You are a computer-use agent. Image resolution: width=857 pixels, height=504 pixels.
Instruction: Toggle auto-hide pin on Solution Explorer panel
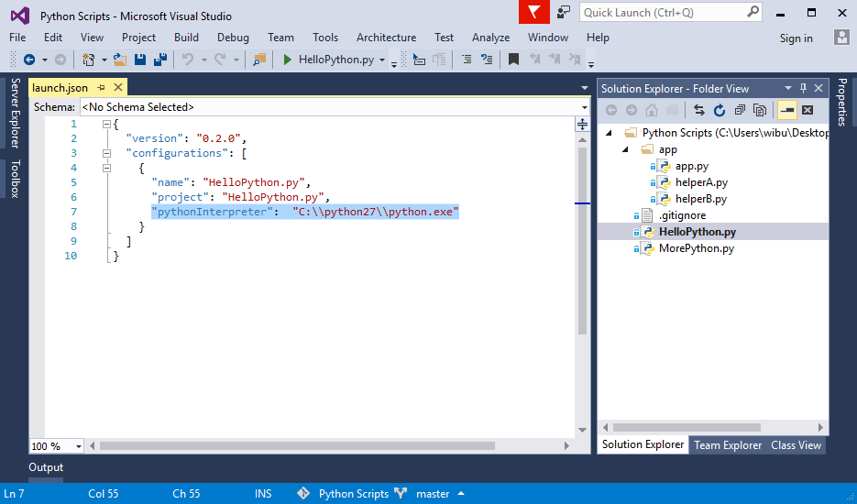point(803,88)
